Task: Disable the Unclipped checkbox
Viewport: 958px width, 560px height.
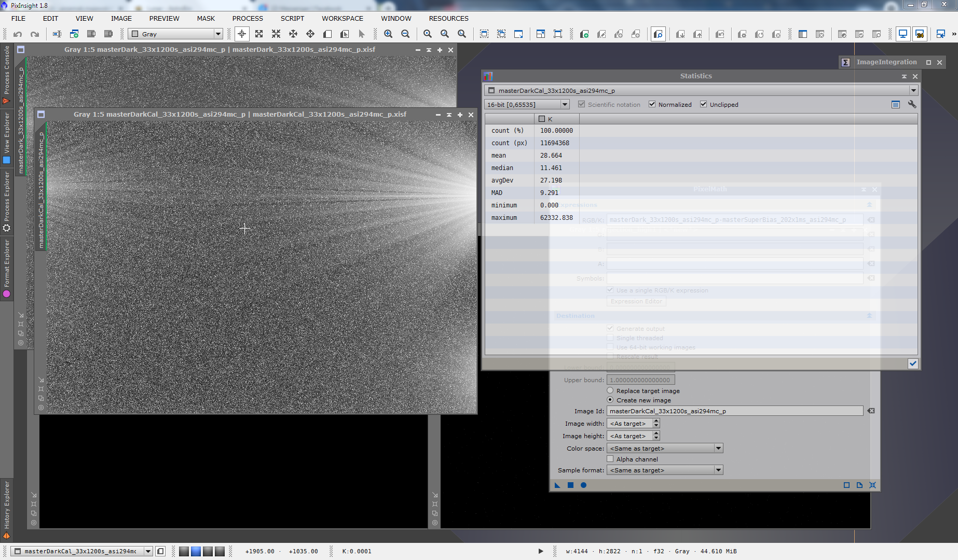Action: tap(704, 104)
